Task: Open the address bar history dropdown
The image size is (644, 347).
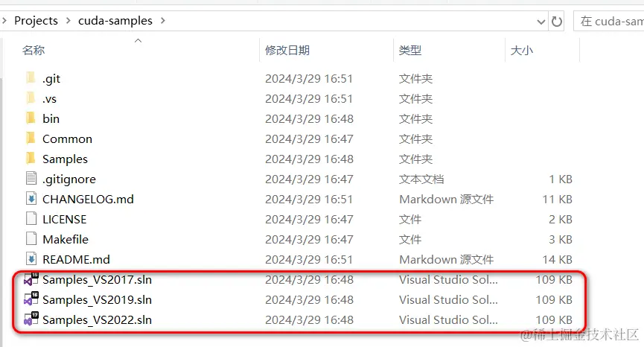Action: [x=541, y=22]
